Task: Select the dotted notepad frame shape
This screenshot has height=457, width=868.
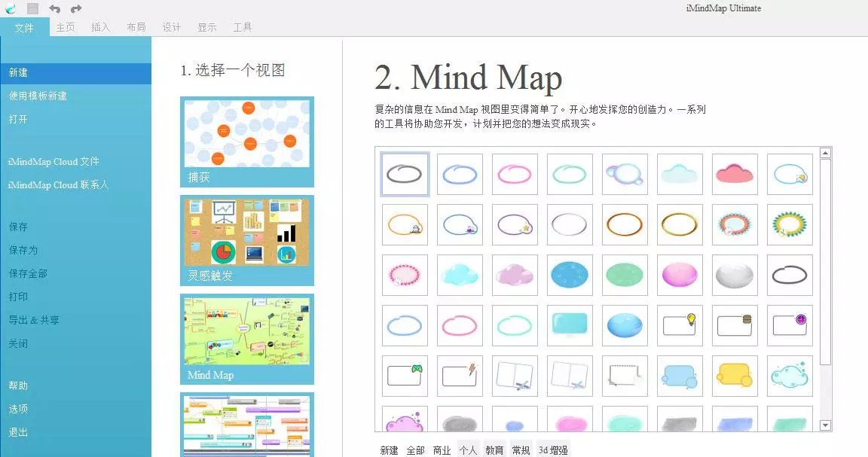Action: (625, 376)
